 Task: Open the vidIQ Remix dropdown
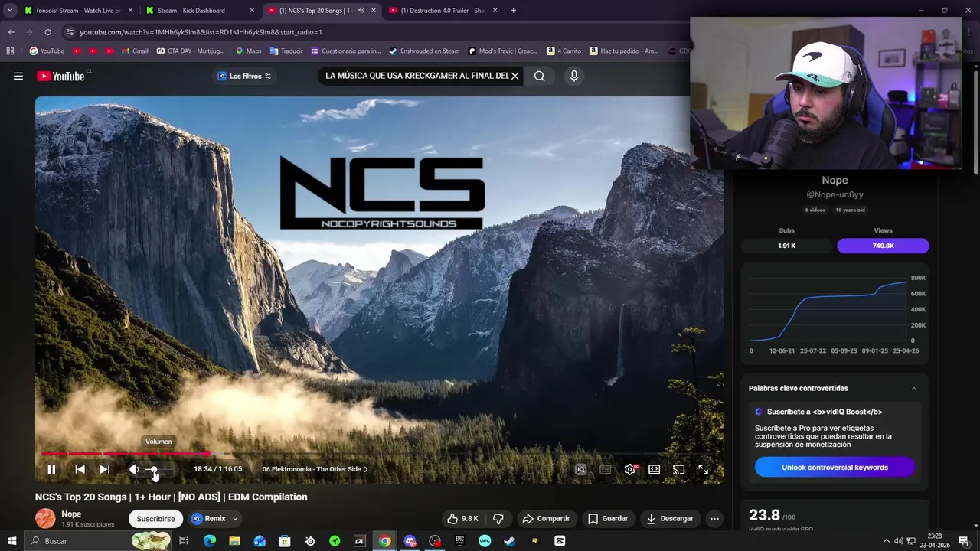tap(215, 518)
